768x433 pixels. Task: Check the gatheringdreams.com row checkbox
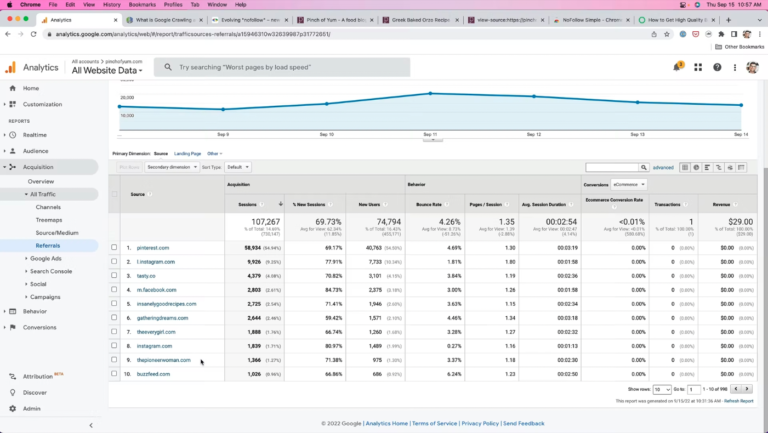tap(114, 317)
